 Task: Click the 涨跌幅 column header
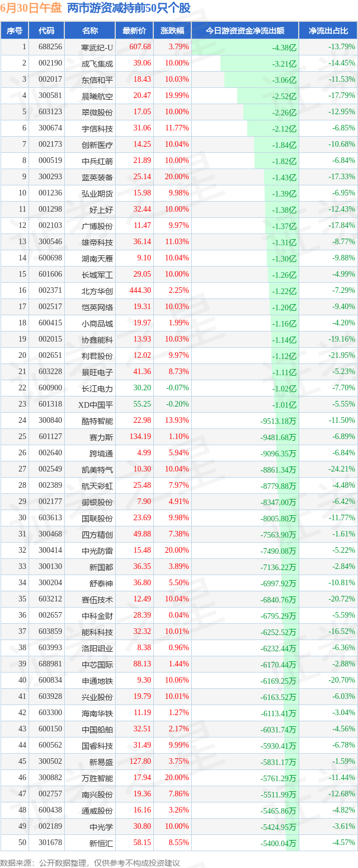pos(172,31)
